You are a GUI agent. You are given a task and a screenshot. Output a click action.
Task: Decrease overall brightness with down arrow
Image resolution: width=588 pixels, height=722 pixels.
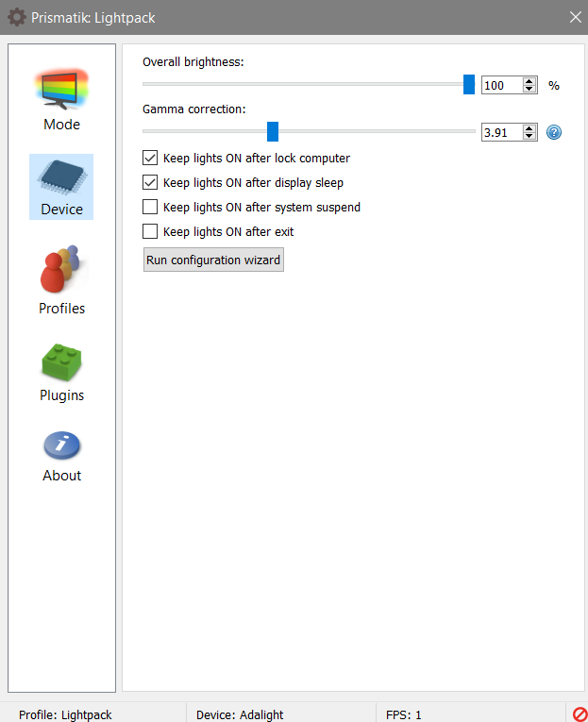tap(529, 90)
